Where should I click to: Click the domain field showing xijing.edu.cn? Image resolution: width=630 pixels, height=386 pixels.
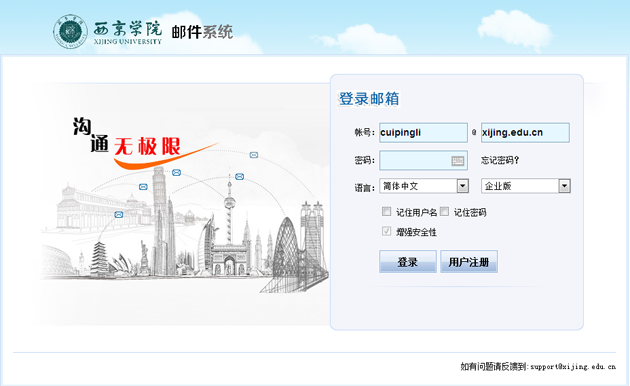click(x=525, y=133)
